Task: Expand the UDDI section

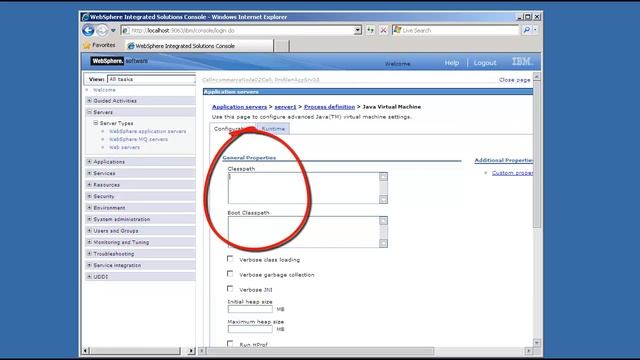Action: pyautogui.click(x=89, y=276)
